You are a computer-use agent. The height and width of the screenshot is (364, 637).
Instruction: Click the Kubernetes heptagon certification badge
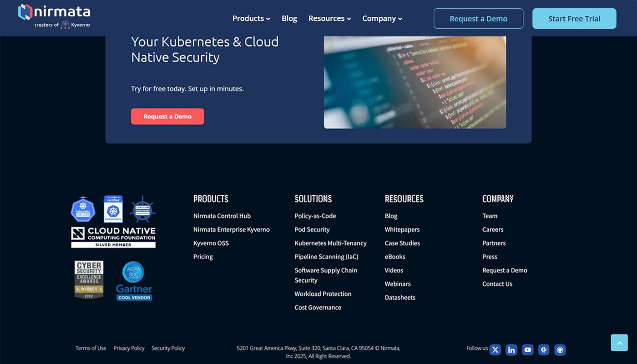pos(83,210)
